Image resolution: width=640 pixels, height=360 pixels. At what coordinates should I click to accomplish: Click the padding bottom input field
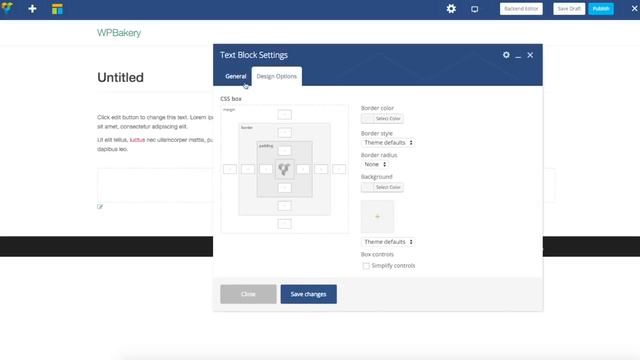[x=284, y=188]
